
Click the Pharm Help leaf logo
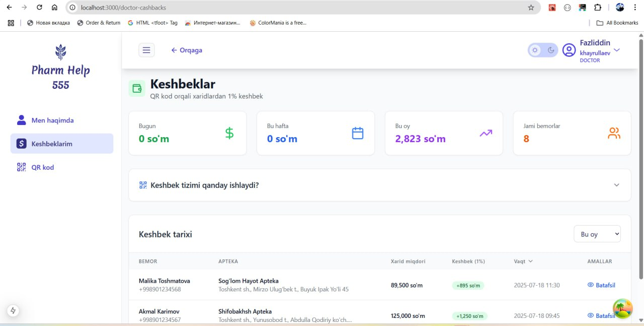tap(61, 52)
